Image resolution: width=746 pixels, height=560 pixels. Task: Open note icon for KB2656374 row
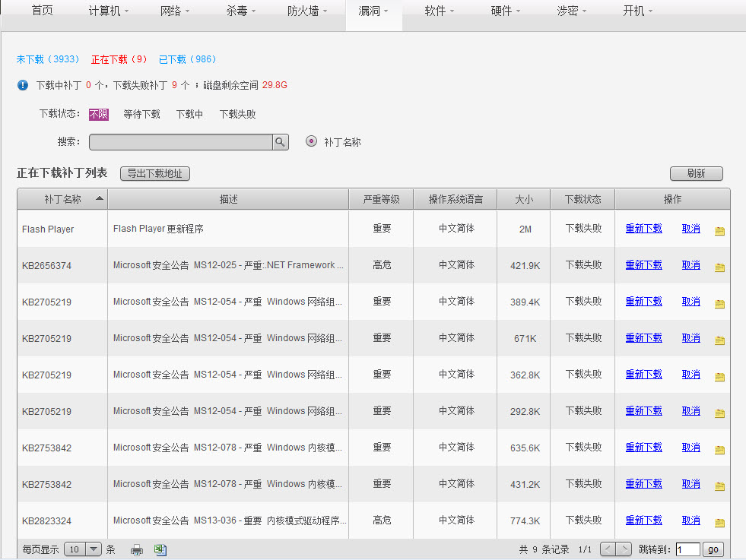coord(719,267)
